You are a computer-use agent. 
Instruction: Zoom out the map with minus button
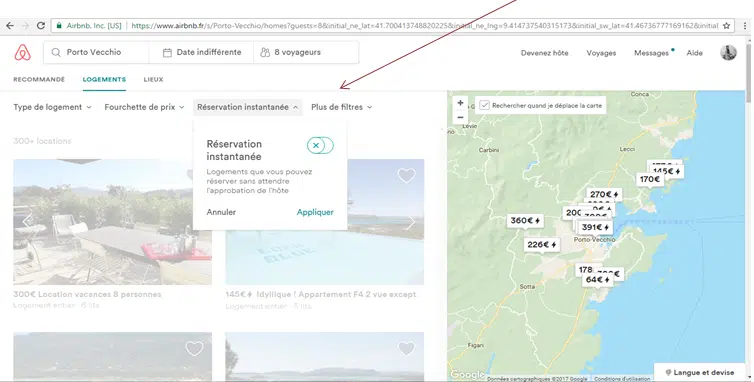coord(460,117)
